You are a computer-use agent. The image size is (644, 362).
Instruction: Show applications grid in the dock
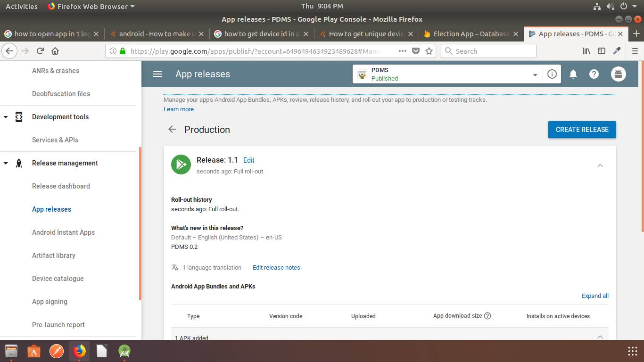(x=633, y=351)
